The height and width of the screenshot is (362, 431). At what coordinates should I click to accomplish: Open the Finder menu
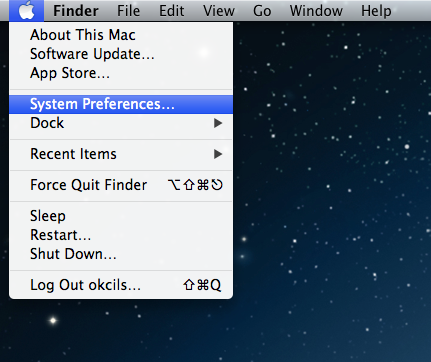(76, 11)
